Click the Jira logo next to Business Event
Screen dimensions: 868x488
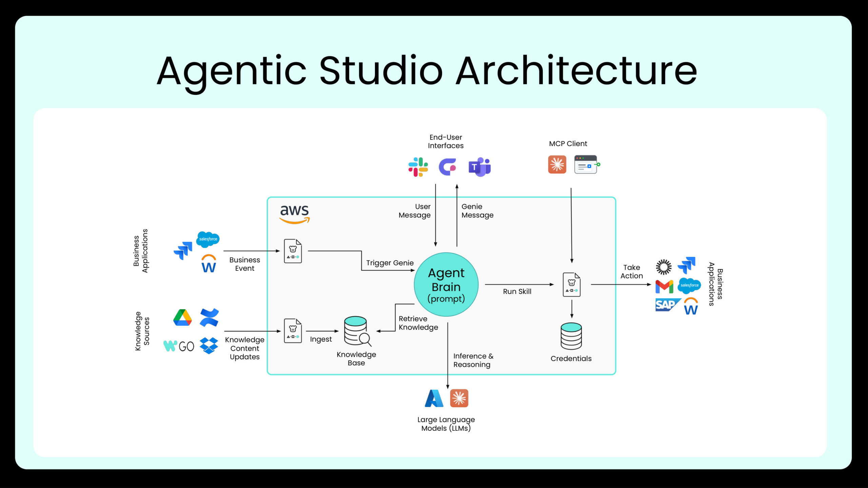[x=183, y=251]
